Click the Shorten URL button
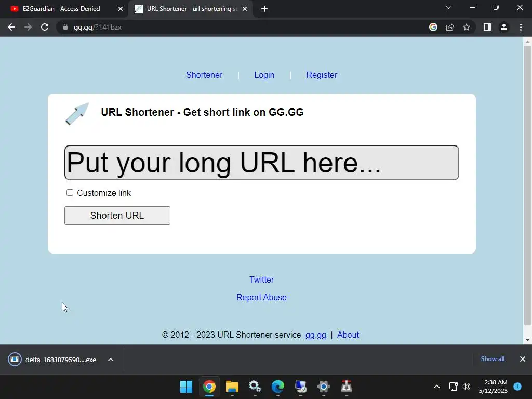This screenshot has height=399, width=532. tap(117, 216)
